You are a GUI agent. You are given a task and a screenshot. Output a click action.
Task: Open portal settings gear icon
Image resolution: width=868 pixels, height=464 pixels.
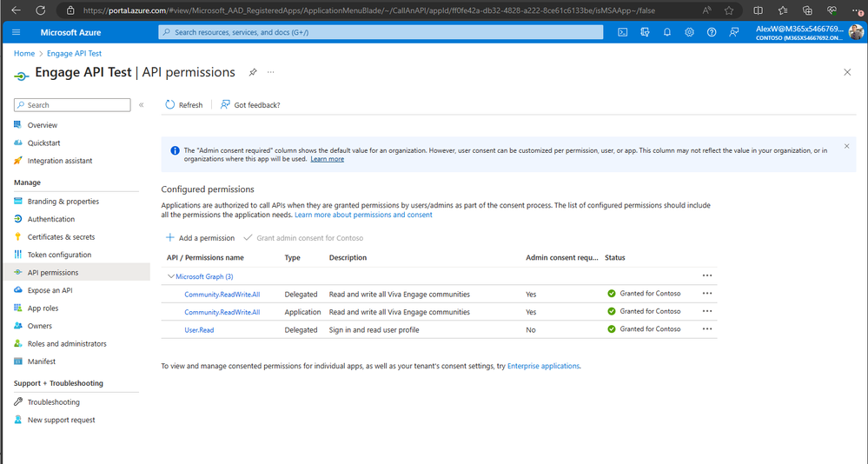click(x=689, y=32)
